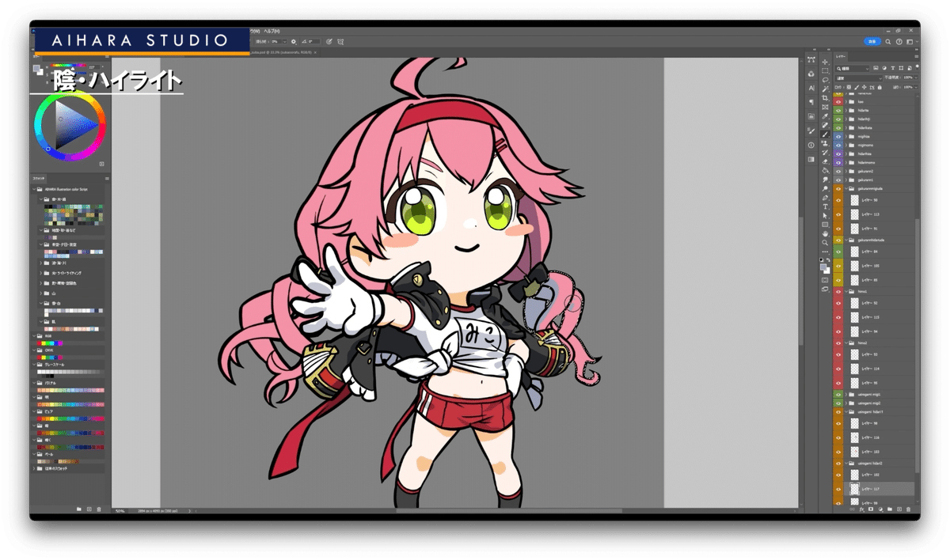Select the Eraser tool

825,161
